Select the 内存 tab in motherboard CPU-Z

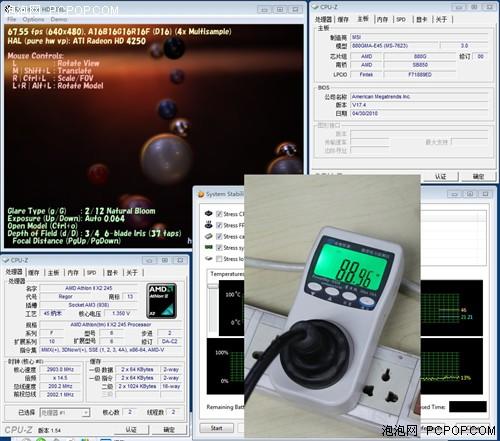tap(382, 20)
